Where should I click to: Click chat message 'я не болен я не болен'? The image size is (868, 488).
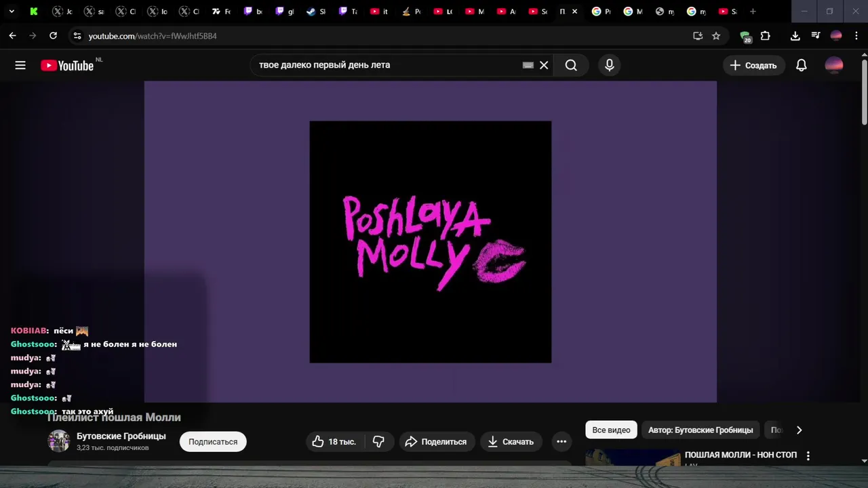[130, 344]
